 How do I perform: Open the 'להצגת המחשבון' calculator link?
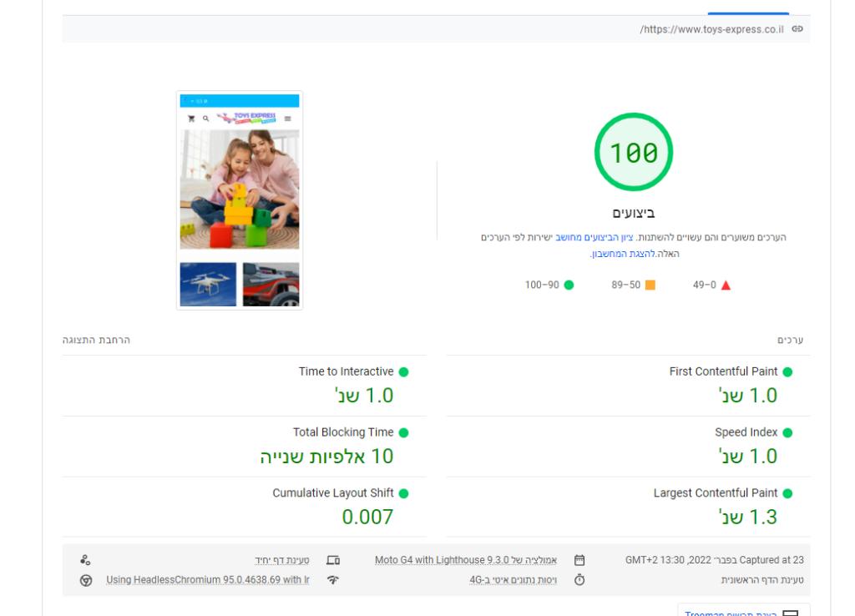pos(622,254)
